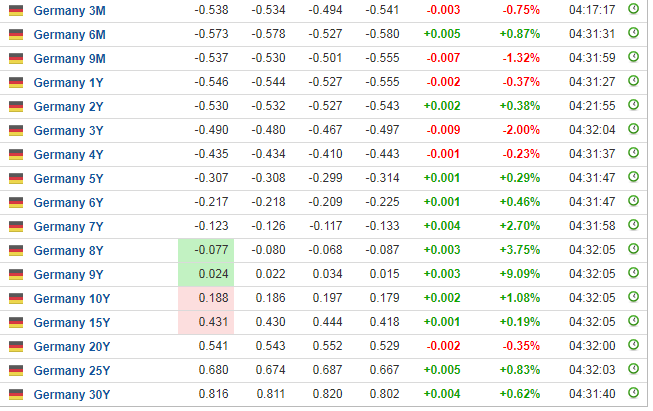Click the clock icon in Germany 2Y row
The width and height of the screenshot is (653, 411).
(633, 105)
